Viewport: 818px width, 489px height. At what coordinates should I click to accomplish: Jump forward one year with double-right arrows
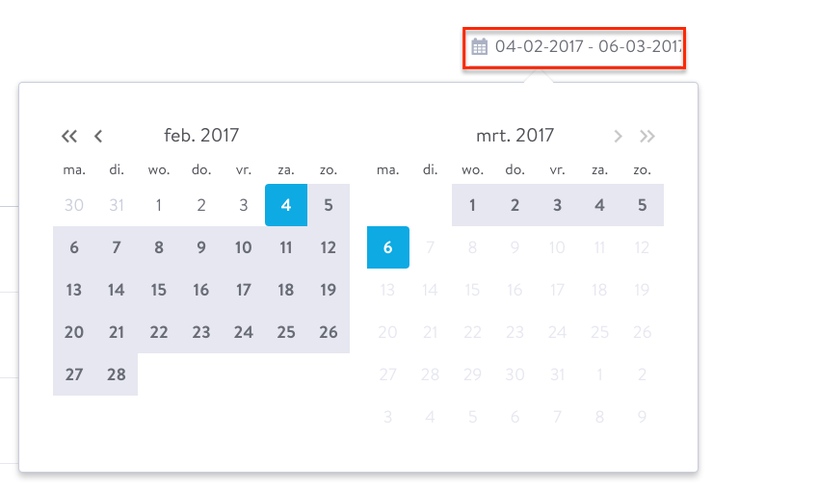(x=647, y=136)
